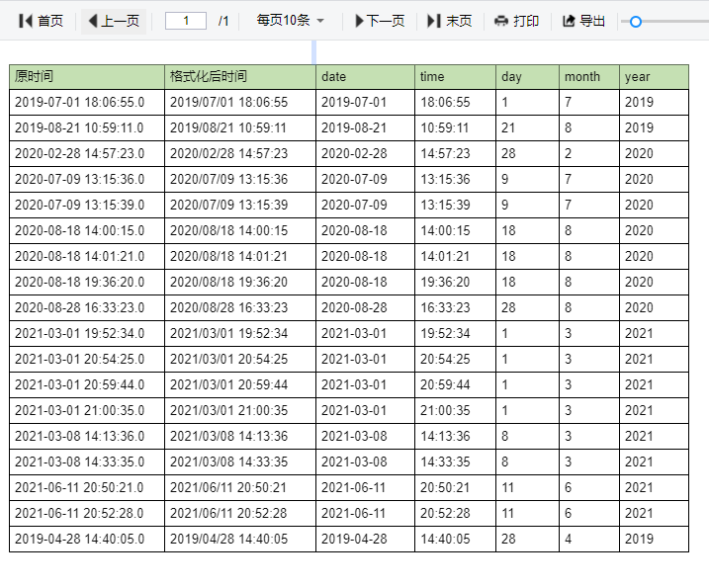Print the report using 打印
This screenshot has width=709, height=588.
pos(516,21)
